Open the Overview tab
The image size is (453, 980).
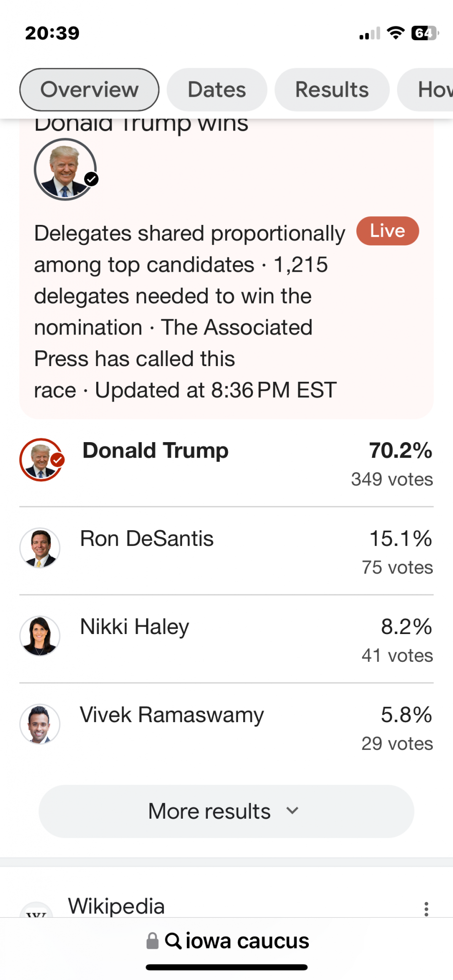89,89
